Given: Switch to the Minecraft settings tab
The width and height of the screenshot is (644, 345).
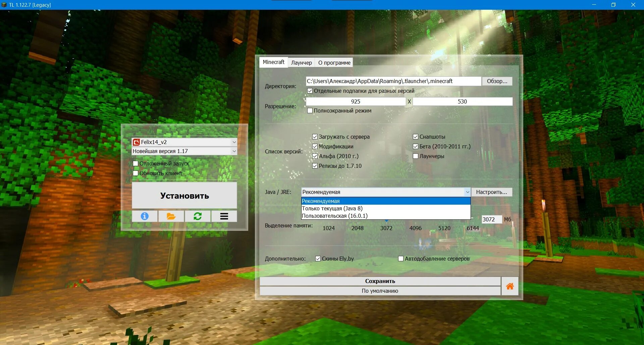Looking at the screenshot, I should [273, 62].
